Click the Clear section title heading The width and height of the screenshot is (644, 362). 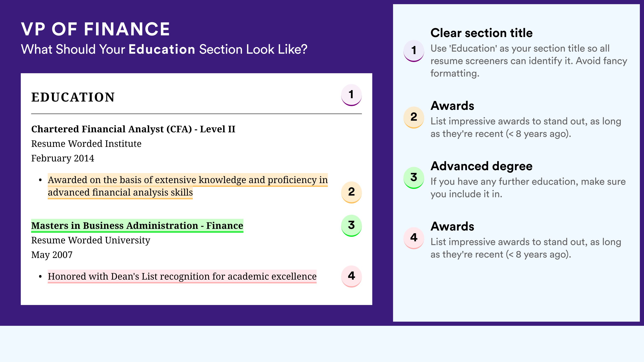point(482,33)
